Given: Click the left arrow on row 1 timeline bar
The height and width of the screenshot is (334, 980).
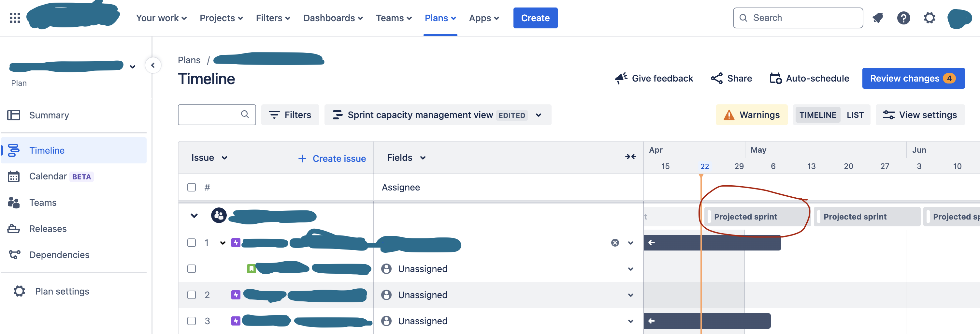Looking at the screenshot, I should pos(652,243).
